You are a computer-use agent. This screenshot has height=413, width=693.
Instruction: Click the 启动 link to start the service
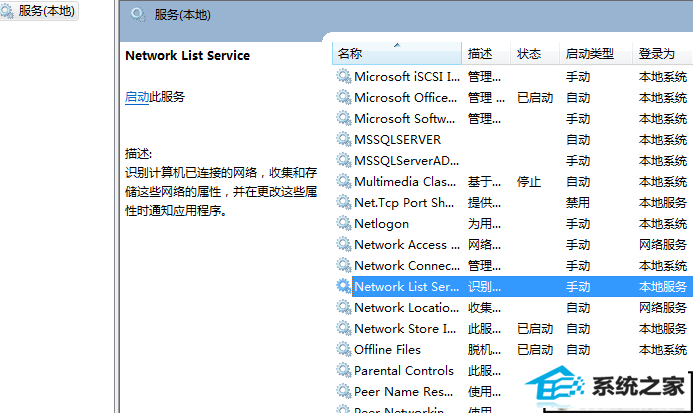pos(137,97)
